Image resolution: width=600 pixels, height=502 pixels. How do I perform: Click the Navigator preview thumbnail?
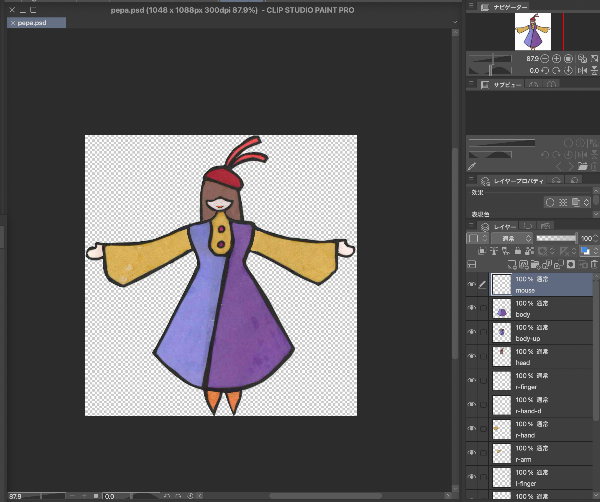(532, 32)
